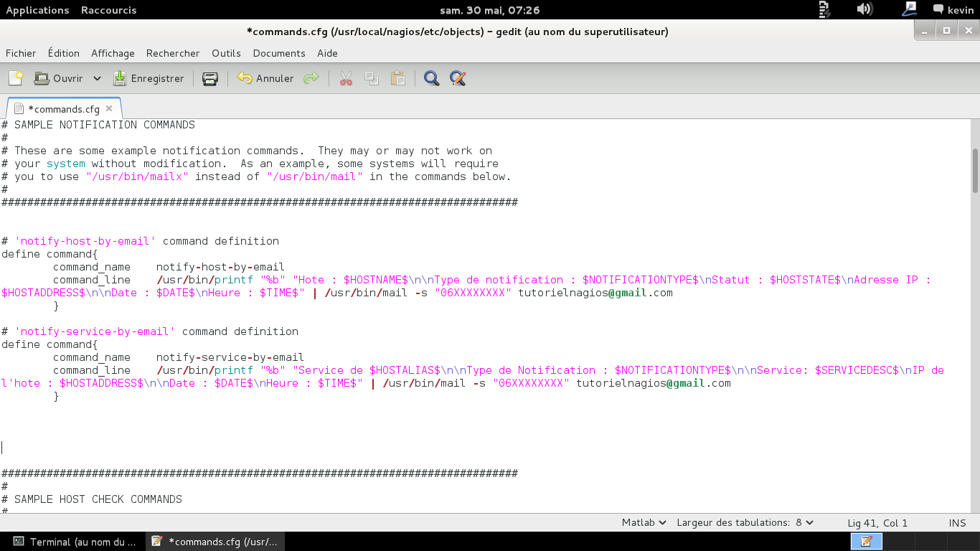Select the *commands.cfg tab
980x551 pixels.
click(63, 109)
